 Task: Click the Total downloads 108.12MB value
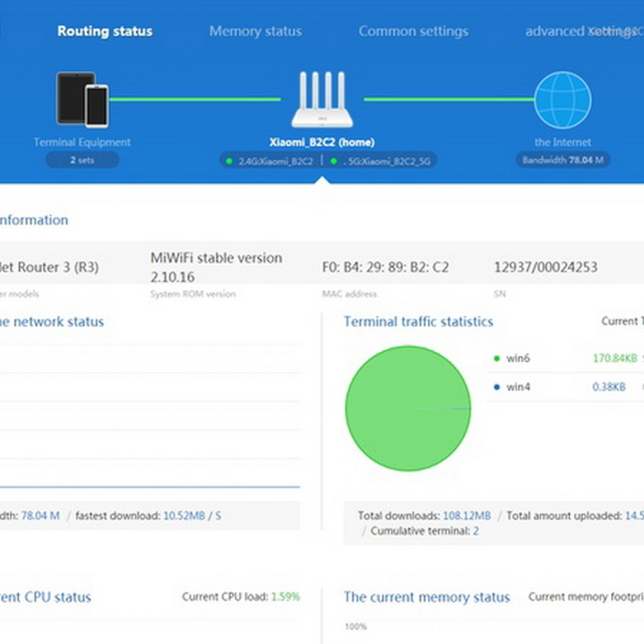tap(467, 516)
